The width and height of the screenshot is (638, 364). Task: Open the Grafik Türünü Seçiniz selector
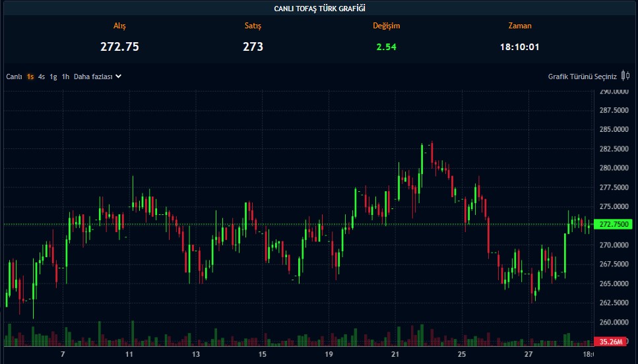[x=582, y=76]
